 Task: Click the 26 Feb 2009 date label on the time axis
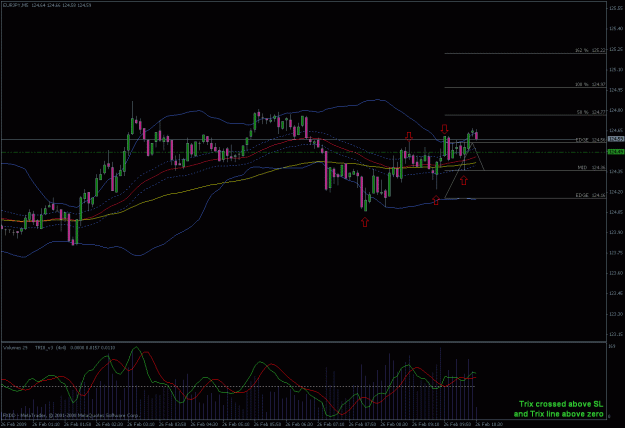[13, 424]
